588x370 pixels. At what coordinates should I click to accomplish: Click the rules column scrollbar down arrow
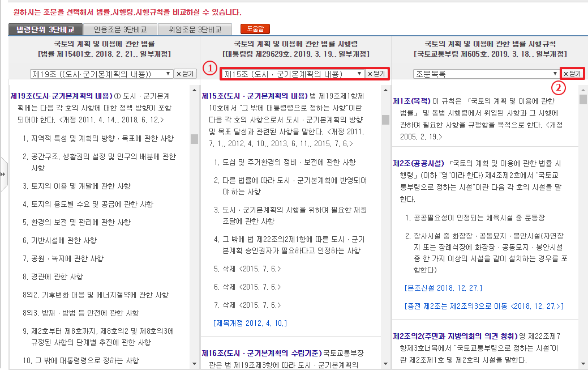pyautogui.click(x=583, y=364)
